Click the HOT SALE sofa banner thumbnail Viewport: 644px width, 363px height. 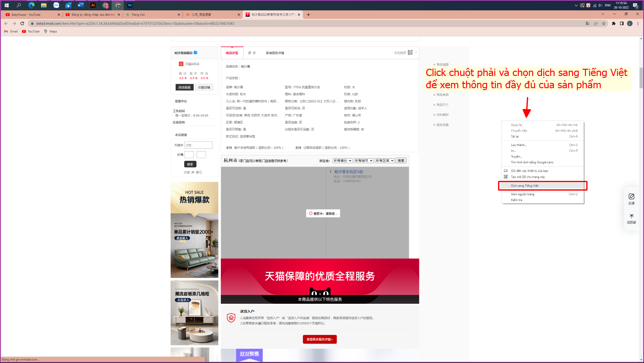click(x=194, y=230)
